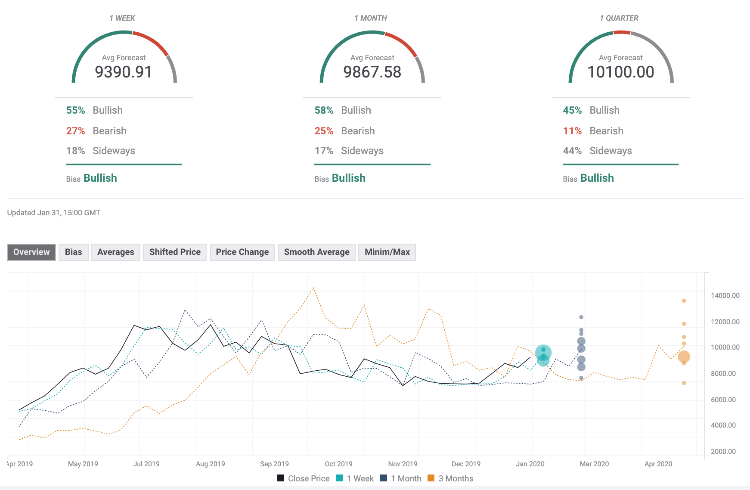Click the large orange 3 Months forecast bubble
Image resolution: width=750 pixels, height=490 pixels.
click(x=684, y=357)
